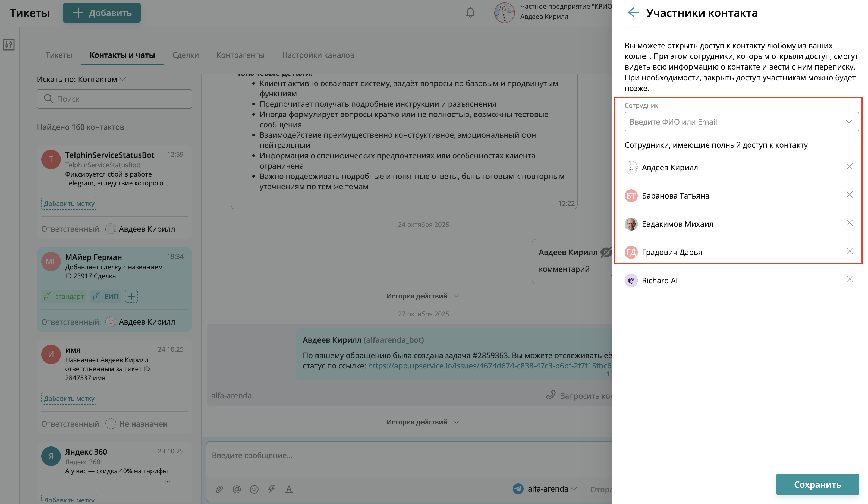Click the Поиск contacts search field

click(115, 99)
